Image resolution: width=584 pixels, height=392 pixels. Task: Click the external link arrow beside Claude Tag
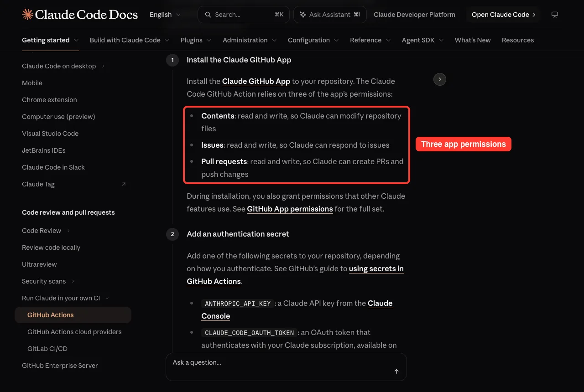click(x=124, y=184)
